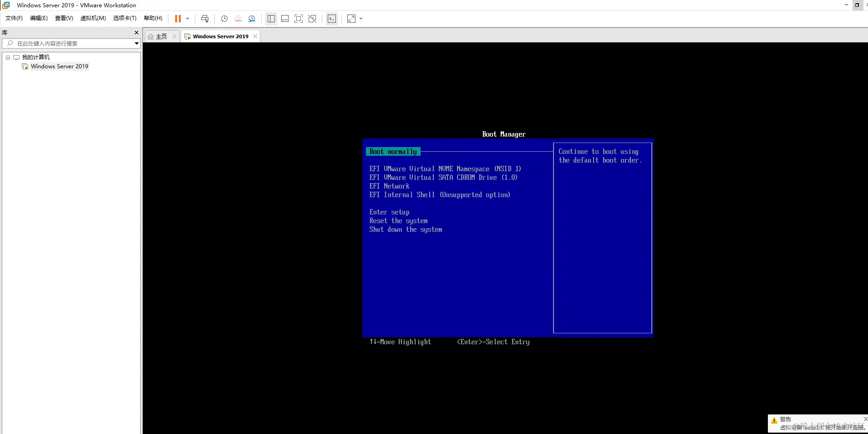
Task: Select EFI VMware Virtual SATA CDROM Drive entry
Action: click(443, 178)
